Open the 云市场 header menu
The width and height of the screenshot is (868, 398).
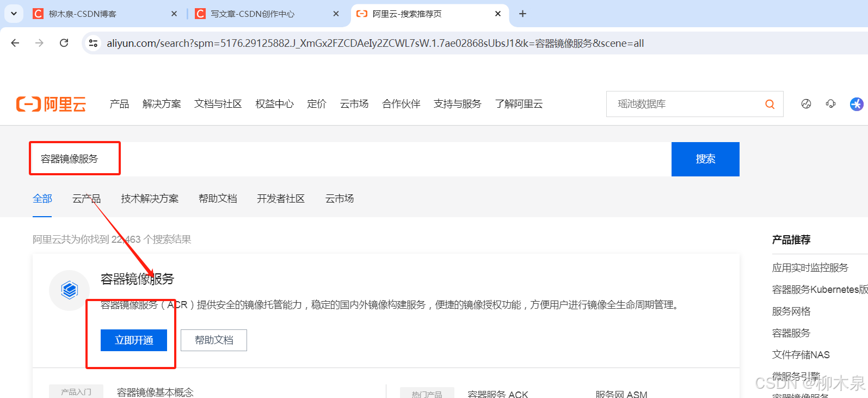pyautogui.click(x=354, y=104)
